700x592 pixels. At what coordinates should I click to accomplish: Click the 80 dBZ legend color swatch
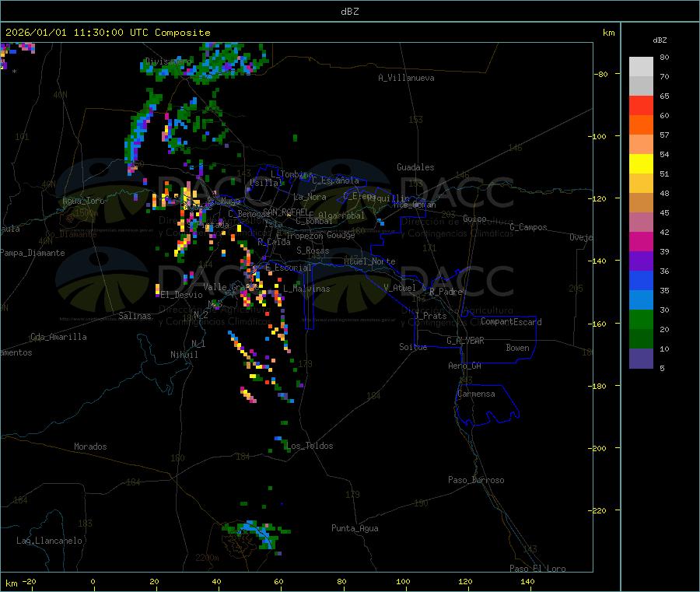tap(641, 67)
